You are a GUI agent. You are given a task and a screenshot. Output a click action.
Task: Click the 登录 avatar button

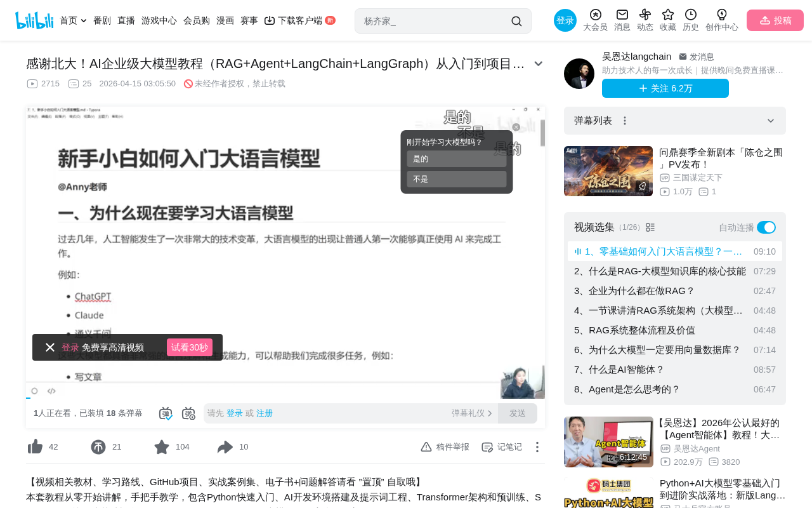[x=565, y=20]
